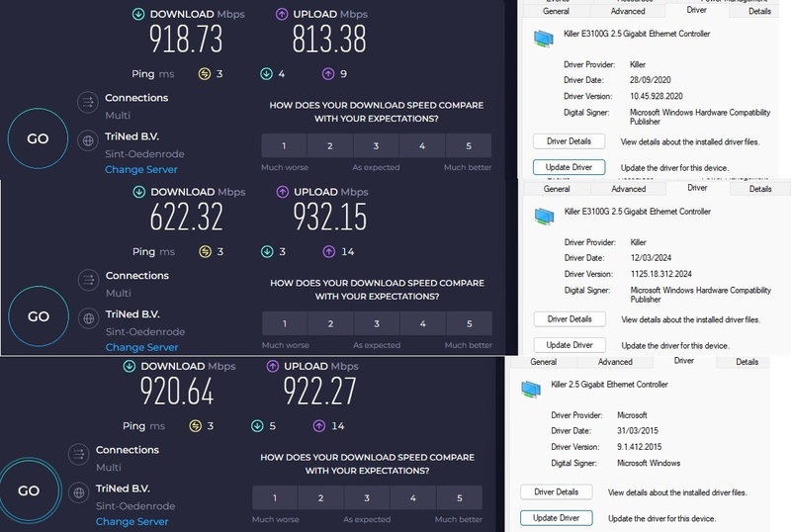Rate speed 1 in the 622.32 test
Image resolution: width=791 pixels, height=532 pixels.
tap(285, 323)
